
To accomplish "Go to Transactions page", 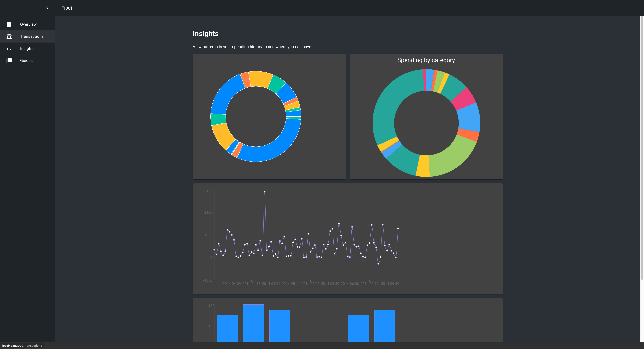I will [x=32, y=36].
